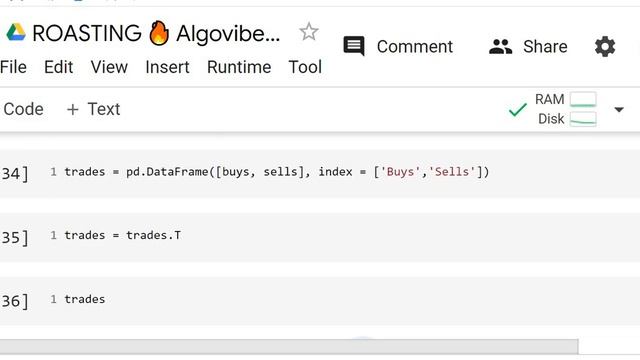Add a new Code cell
640x360 pixels.
coord(22,109)
